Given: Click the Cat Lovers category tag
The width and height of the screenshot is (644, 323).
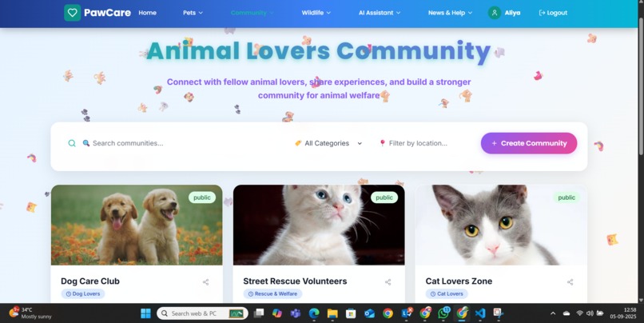Looking at the screenshot, I should coord(447,294).
